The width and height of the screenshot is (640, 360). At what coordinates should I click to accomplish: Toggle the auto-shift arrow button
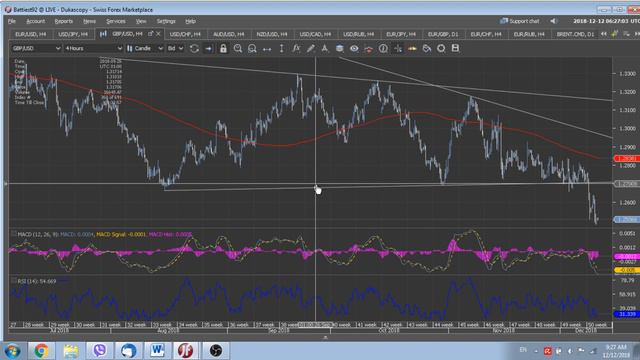(x=209, y=48)
